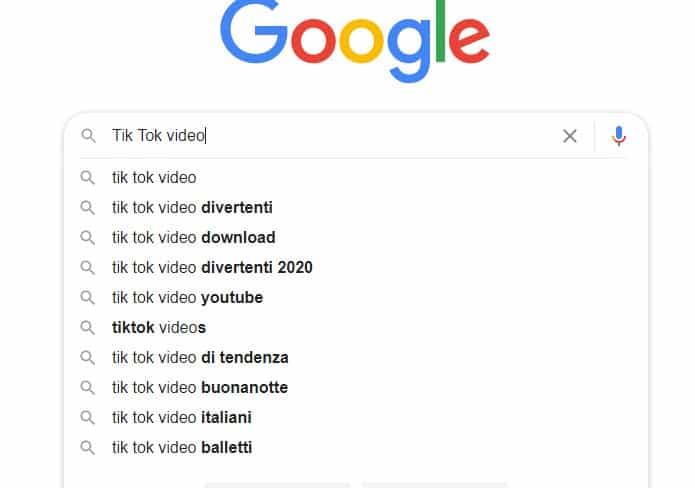Click magnifier icon beside "tik tok video youtube"
The image size is (695, 488).
point(88,298)
